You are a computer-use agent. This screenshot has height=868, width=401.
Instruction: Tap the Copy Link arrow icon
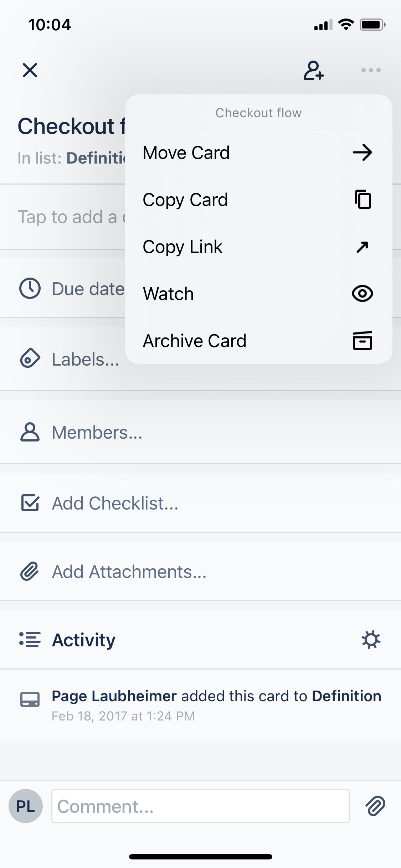362,247
